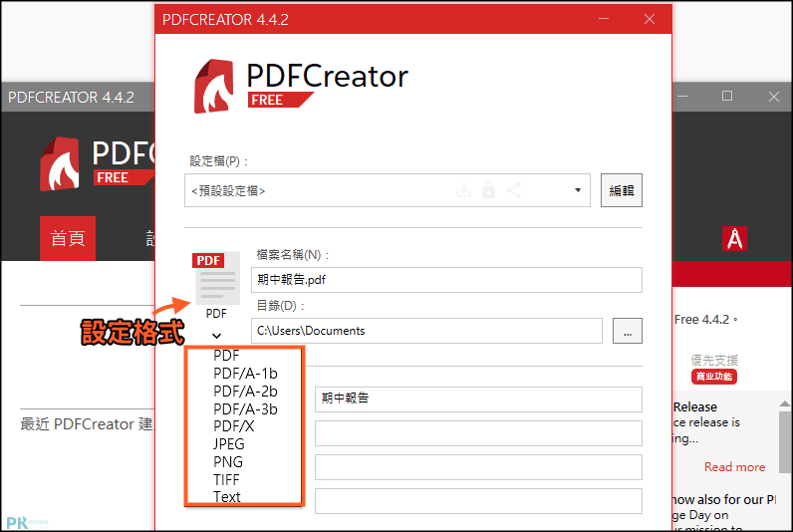Expand the format chevron under PDF

216,336
